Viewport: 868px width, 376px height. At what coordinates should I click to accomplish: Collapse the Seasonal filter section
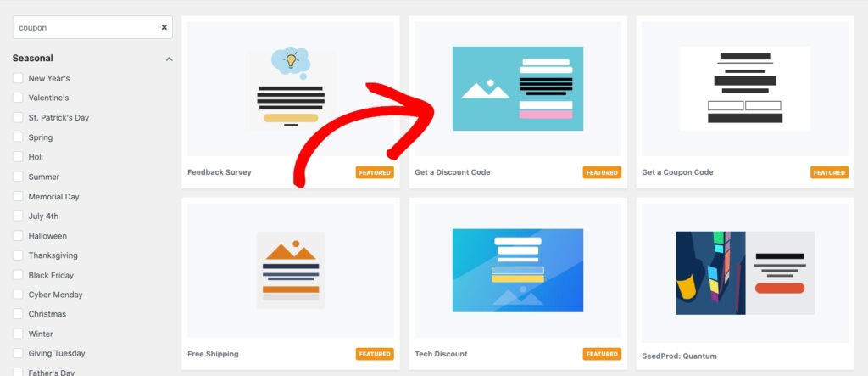coord(170,59)
